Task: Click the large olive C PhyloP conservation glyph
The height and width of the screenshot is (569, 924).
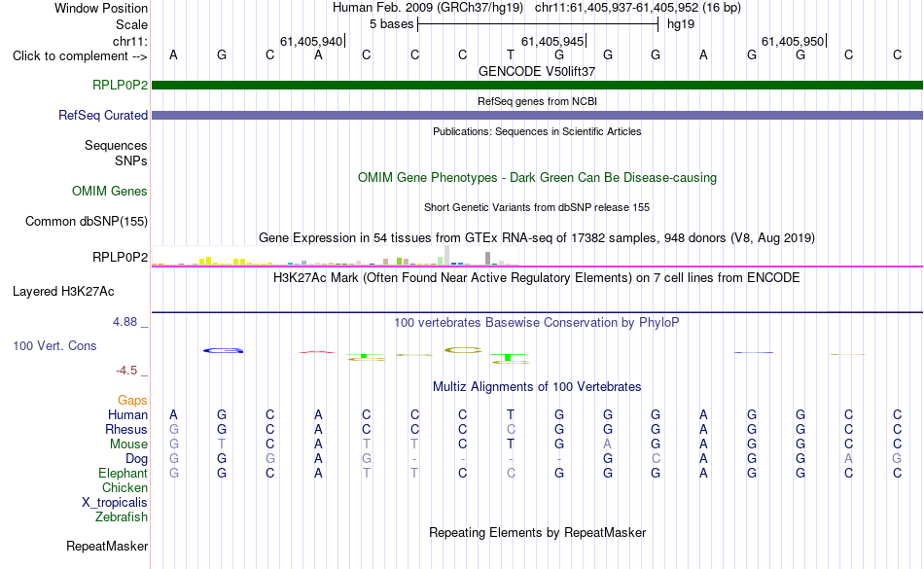Action: click(463, 350)
